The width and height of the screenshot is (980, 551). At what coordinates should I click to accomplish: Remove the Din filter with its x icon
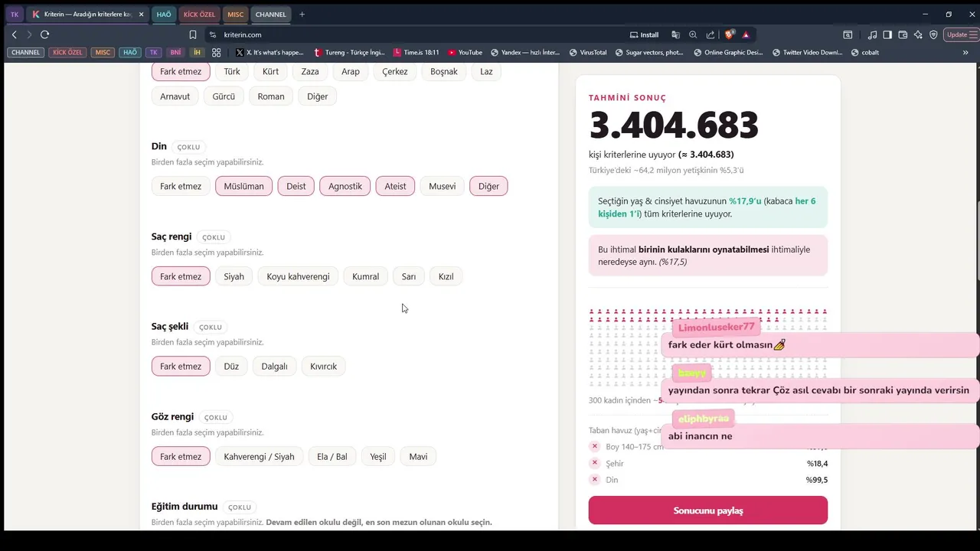click(595, 480)
